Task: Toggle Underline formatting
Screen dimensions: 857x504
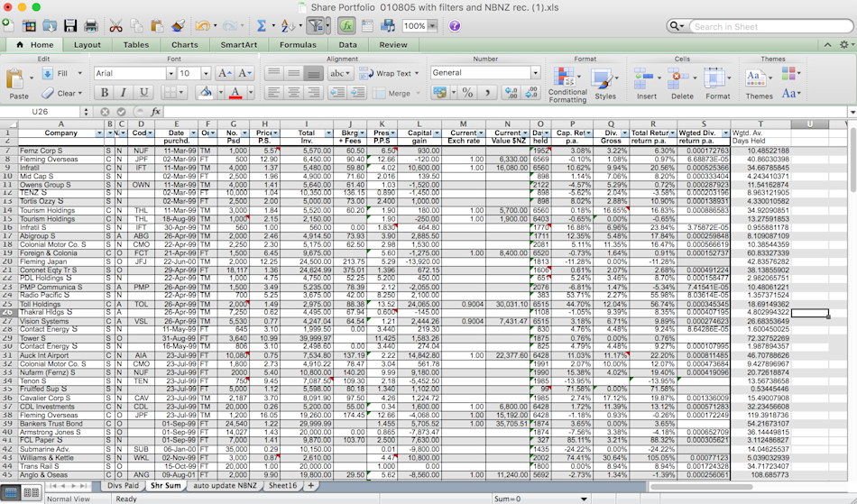Action: 143,92
